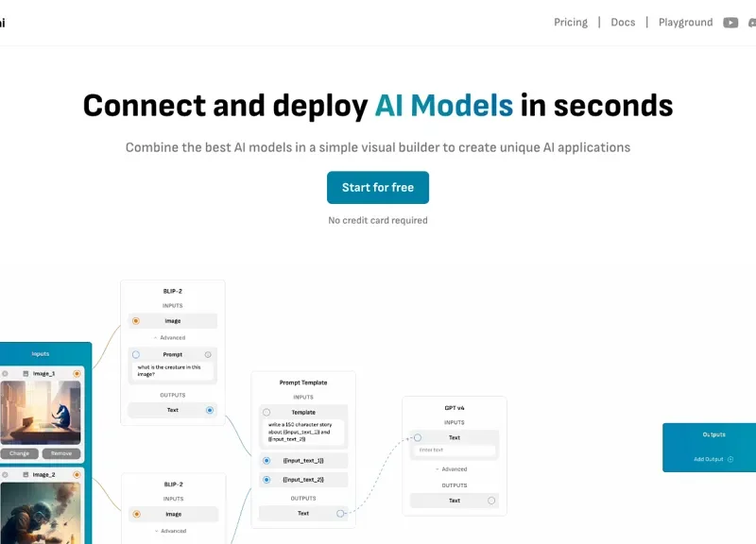Click the Text output connector on GPT v4

[491, 501]
